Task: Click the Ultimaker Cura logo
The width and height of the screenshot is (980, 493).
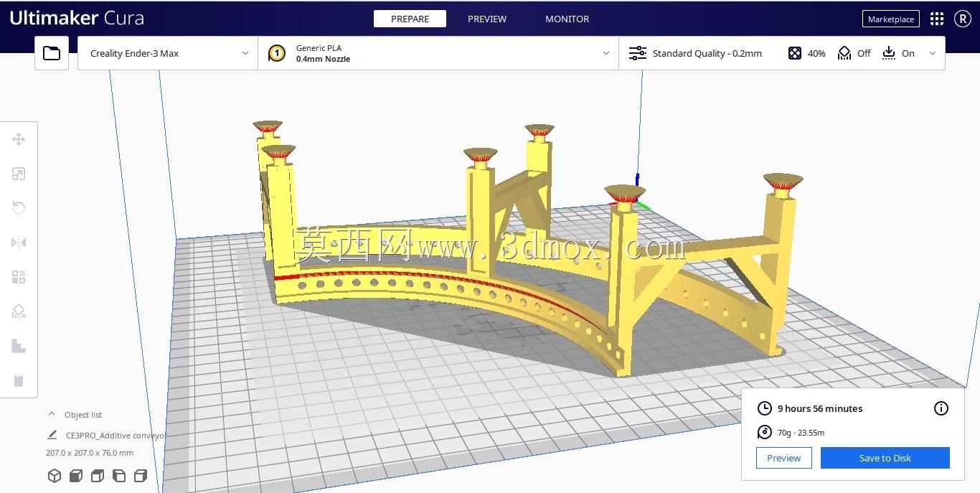Action: click(77, 18)
